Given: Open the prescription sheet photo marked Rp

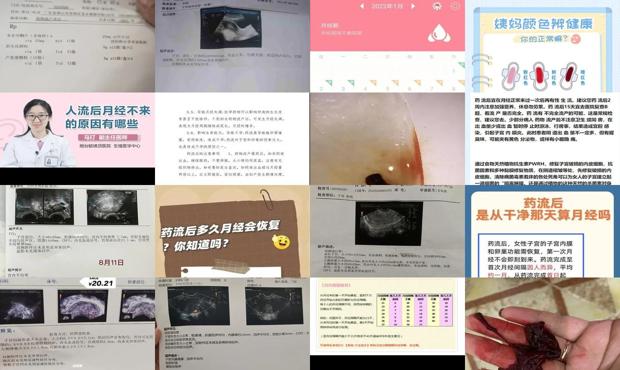Looking at the screenshot, I should pos(78,46).
